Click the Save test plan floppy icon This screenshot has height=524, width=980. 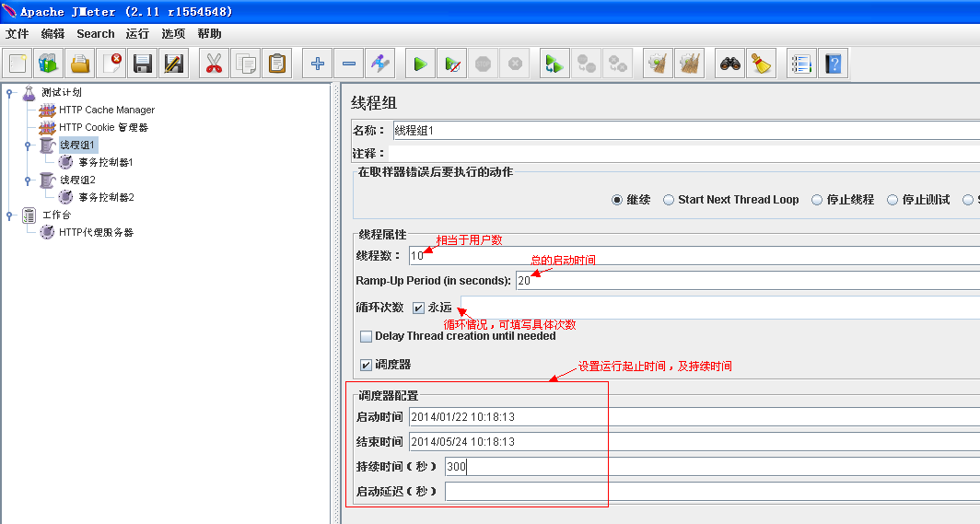point(143,64)
